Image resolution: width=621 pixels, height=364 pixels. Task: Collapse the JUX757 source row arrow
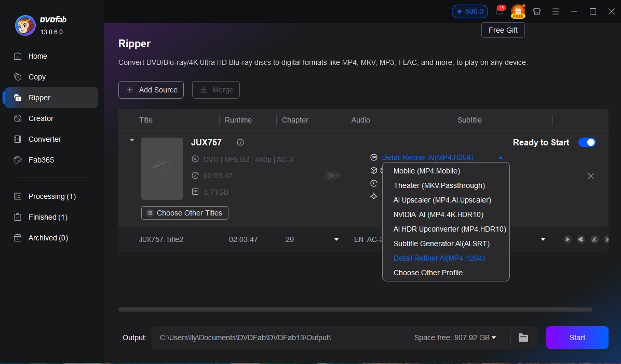(x=132, y=140)
